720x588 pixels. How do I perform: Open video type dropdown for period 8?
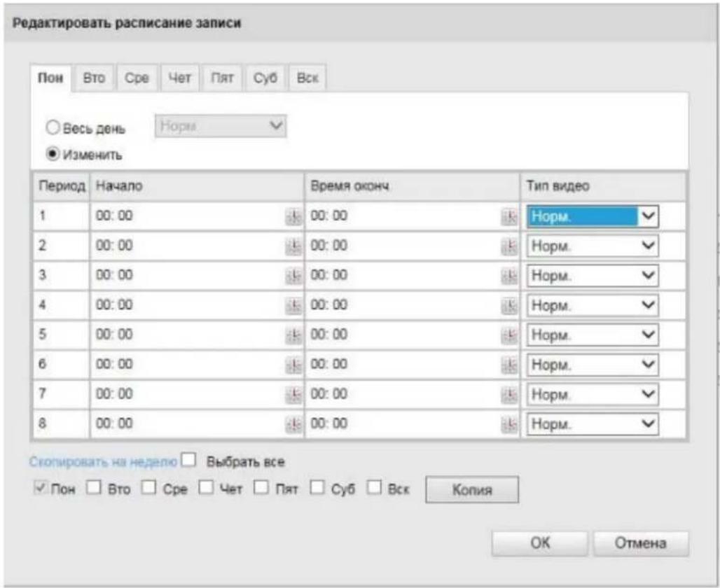click(x=593, y=424)
